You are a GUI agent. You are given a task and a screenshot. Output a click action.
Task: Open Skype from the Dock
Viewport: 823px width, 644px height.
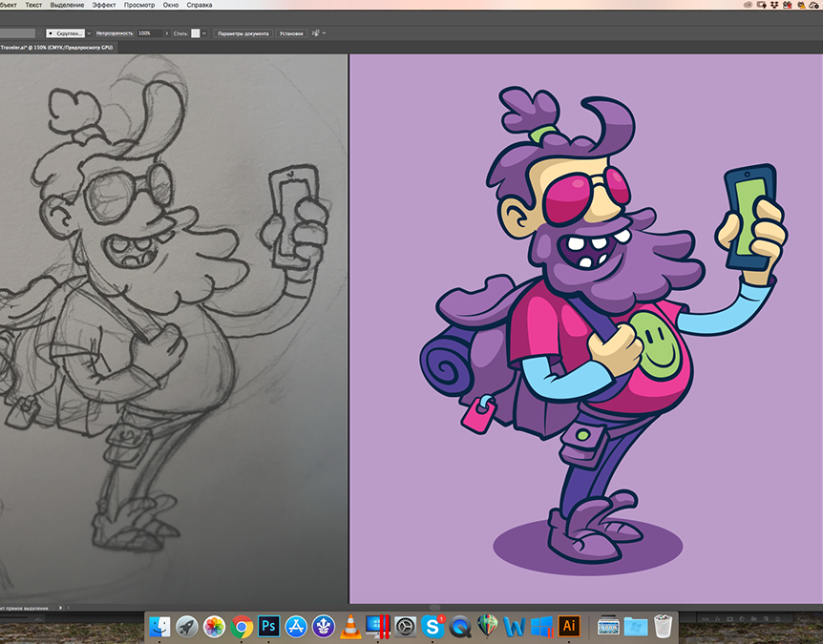pos(433,626)
